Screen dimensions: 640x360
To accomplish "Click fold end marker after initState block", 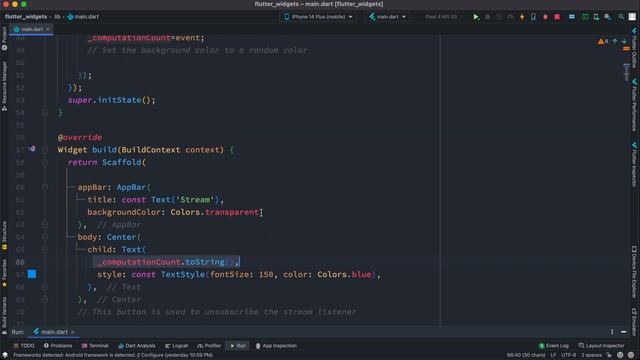I will coord(45,112).
